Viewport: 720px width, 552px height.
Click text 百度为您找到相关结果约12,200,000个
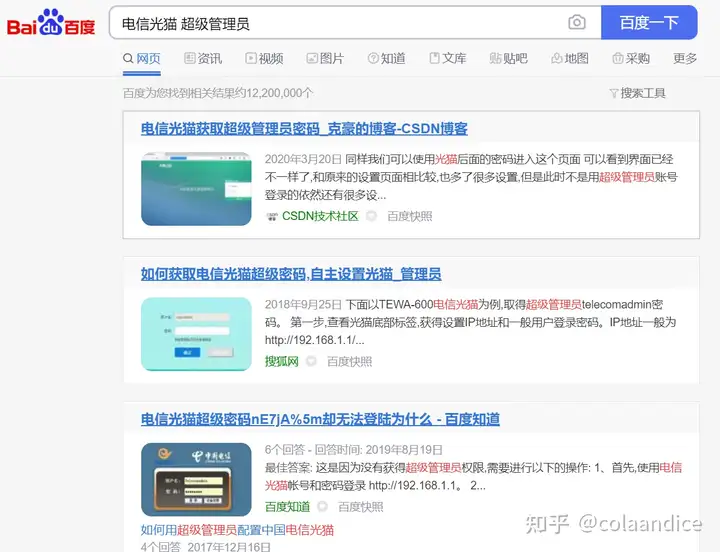pos(218,93)
